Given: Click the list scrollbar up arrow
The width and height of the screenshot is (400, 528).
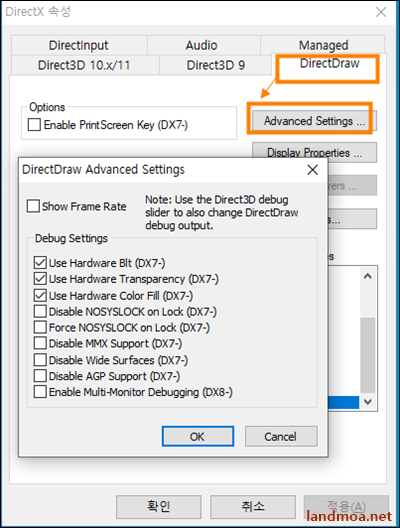Looking at the screenshot, I should [368, 276].
